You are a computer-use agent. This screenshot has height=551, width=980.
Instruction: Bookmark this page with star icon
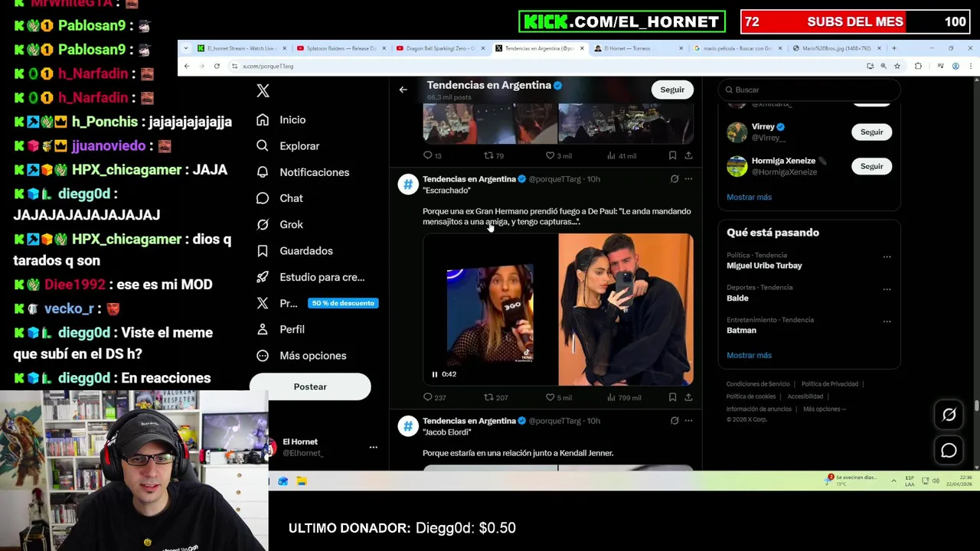897,66
